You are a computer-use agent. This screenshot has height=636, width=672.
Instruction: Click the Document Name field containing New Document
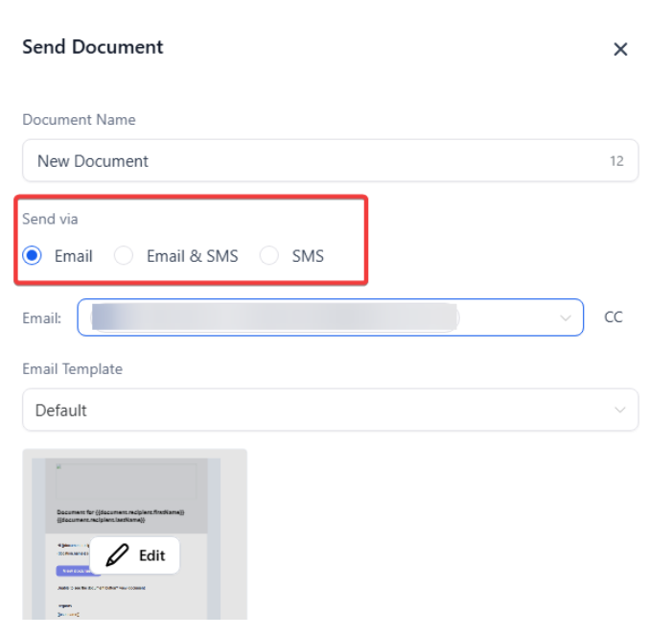[316, 161]
